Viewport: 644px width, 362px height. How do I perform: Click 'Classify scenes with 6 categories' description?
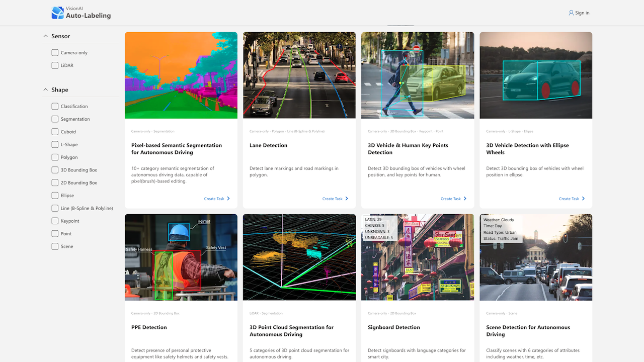(533, 353)
